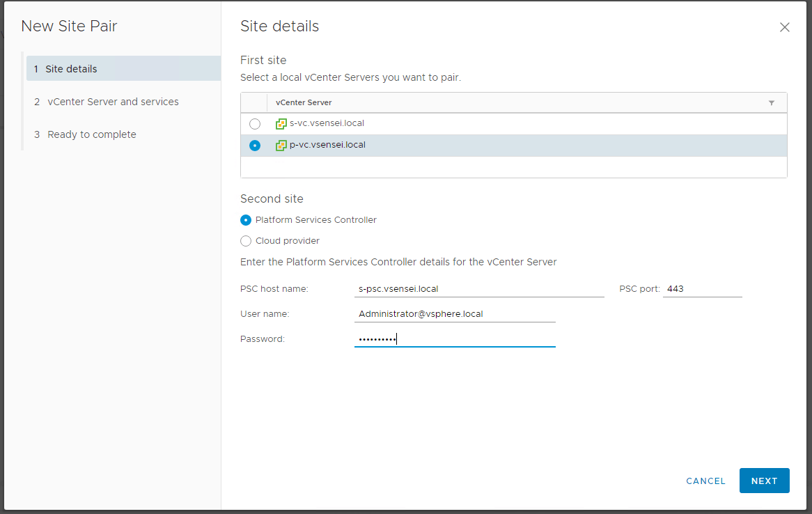Edit the User name field
The width and height of the screenshot is (812, 514).
(x=454, y=314)
